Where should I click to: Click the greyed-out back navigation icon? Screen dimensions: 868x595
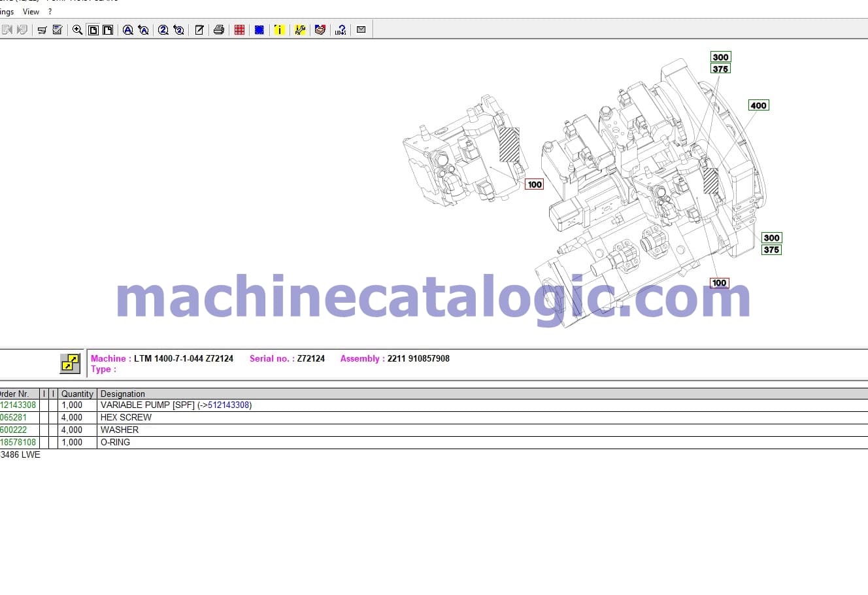coord(7,29)
